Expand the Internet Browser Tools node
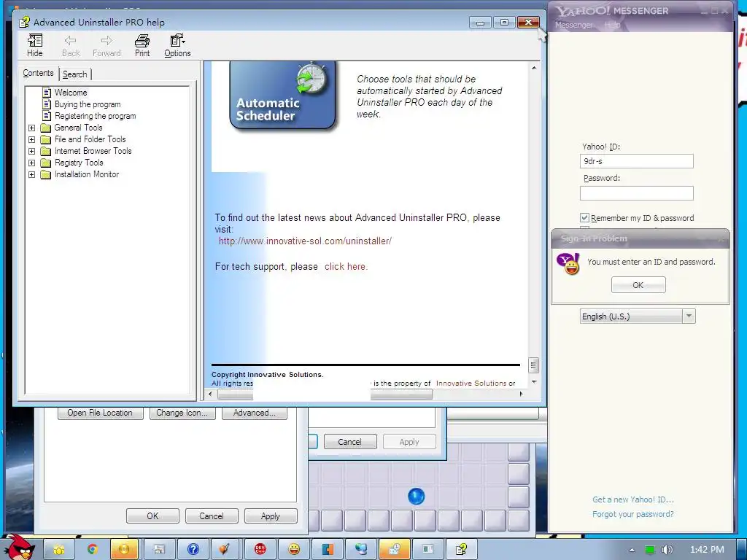747x560 pixels. tap(31, 152)
